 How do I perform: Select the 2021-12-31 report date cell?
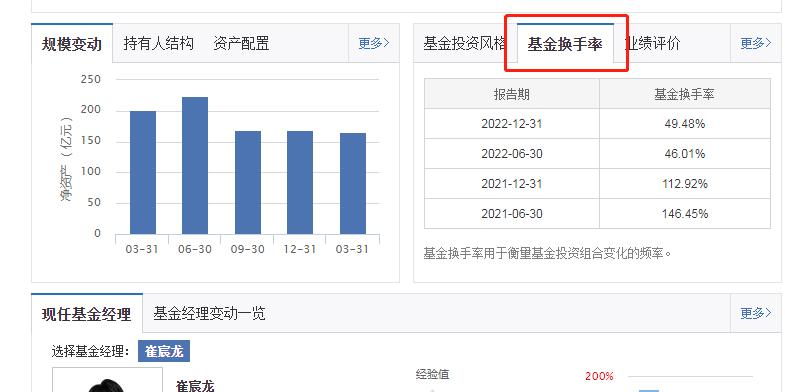[x=512, y=184]
